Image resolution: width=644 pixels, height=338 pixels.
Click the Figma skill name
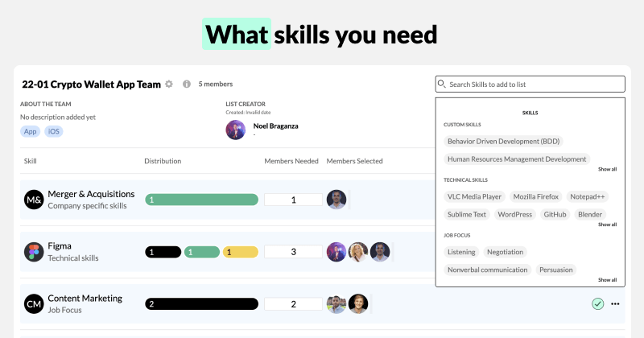coord(60,246)
